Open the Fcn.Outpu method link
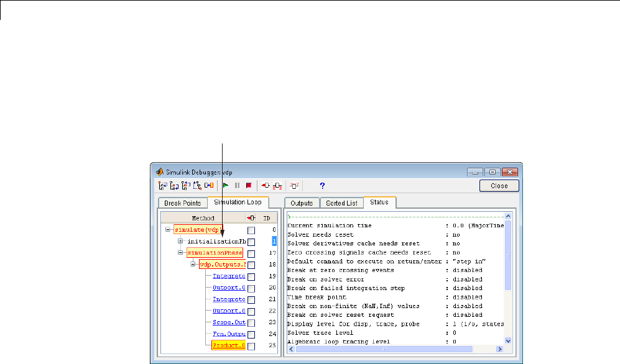This screenshot has width=620, height=364. click(x=229, y=334)
